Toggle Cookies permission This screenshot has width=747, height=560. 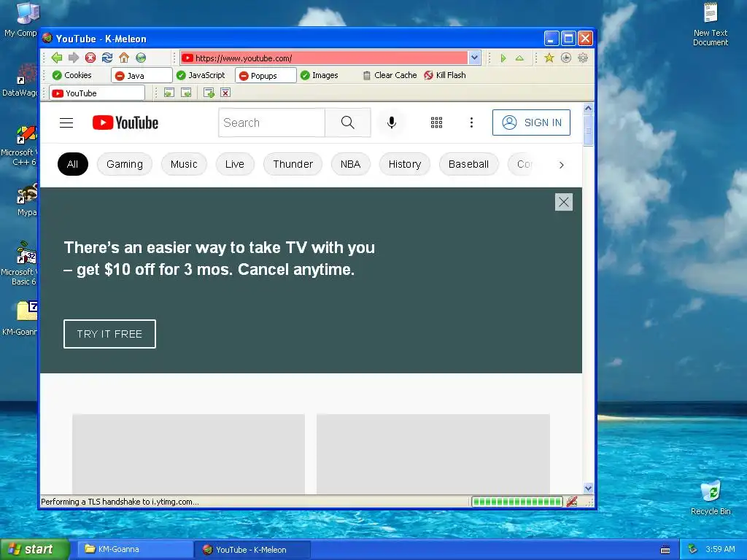pos(72,75)
